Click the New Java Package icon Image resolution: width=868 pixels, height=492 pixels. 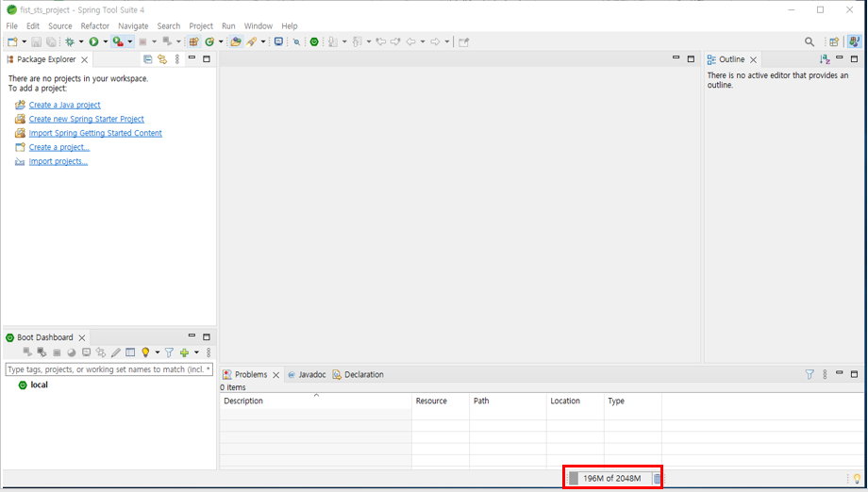click(x=193, y=41)
